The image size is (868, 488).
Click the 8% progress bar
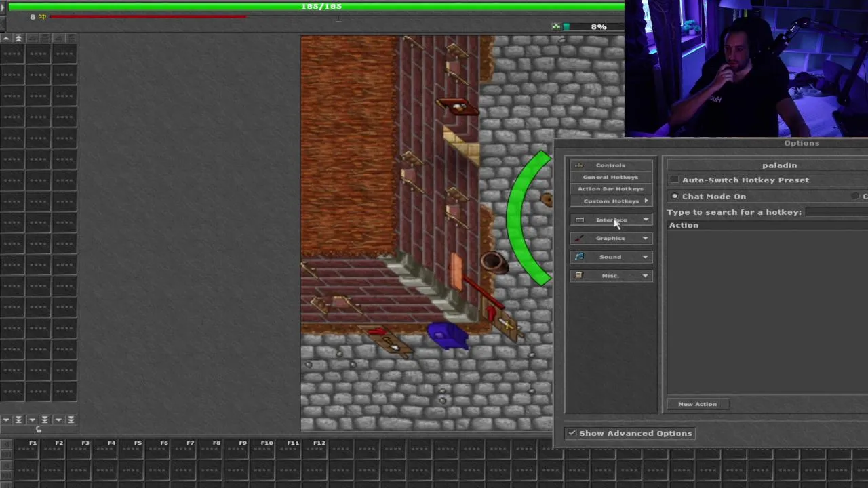point(593,26)
